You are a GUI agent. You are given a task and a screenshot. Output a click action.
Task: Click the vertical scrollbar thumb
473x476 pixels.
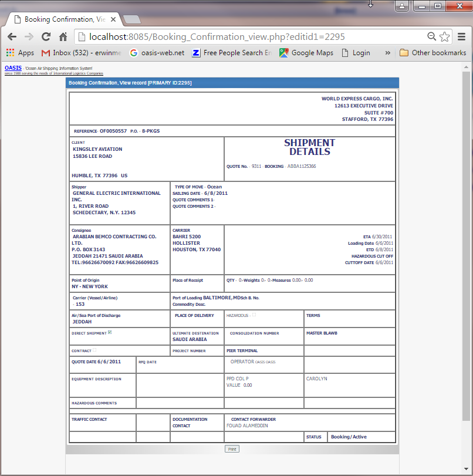(x=466, y=246)
